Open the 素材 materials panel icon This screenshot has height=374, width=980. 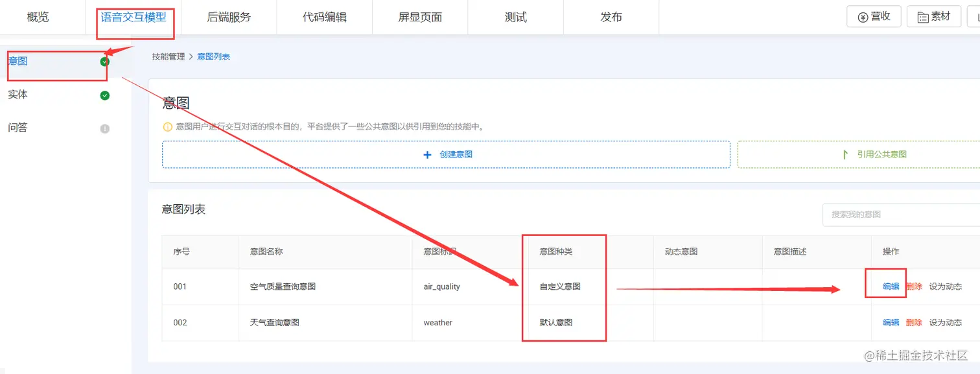pyautogui.click(x=922, y=16)
